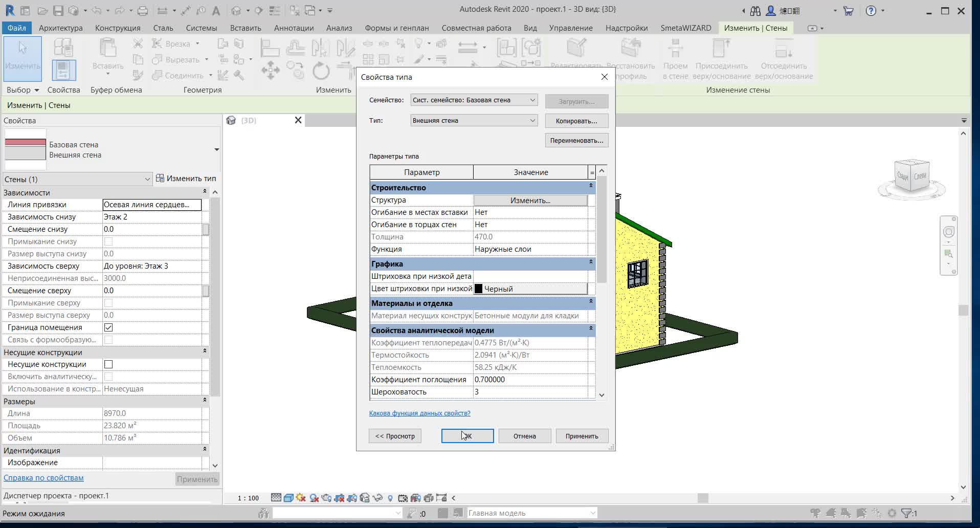
Task: Click the Switch Windows icon in quick access toolbar
Action: (x=310, y=10)
